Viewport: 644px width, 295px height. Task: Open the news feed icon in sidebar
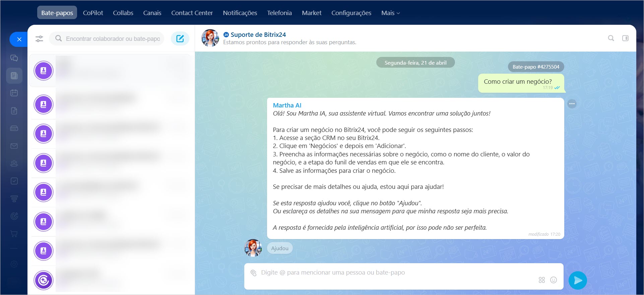14,75
